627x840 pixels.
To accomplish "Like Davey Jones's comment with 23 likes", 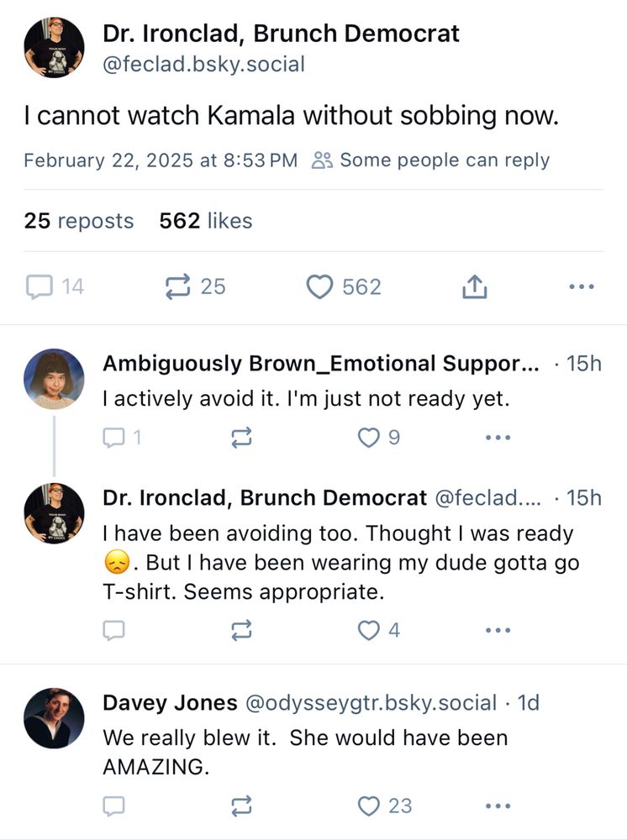I will tap(369, 806).
